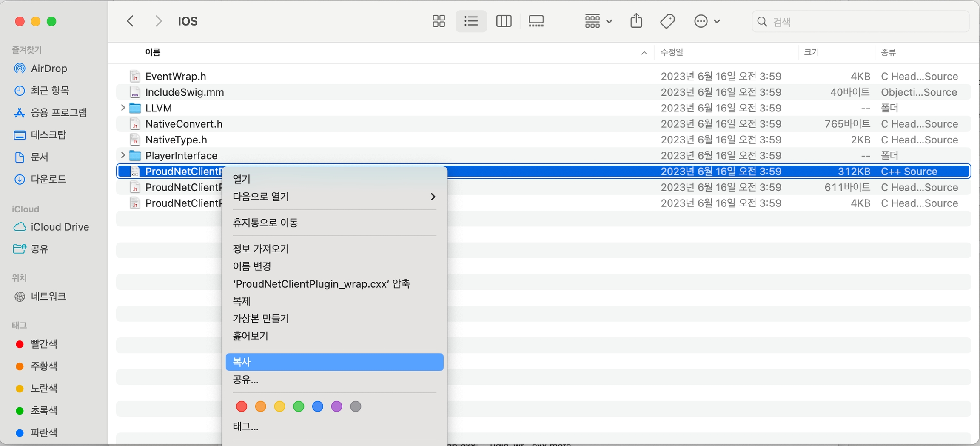Screen dimensions: 980x446
Task: Switch to gallery view
Action: pyautogui.click(x=536, y=21)
